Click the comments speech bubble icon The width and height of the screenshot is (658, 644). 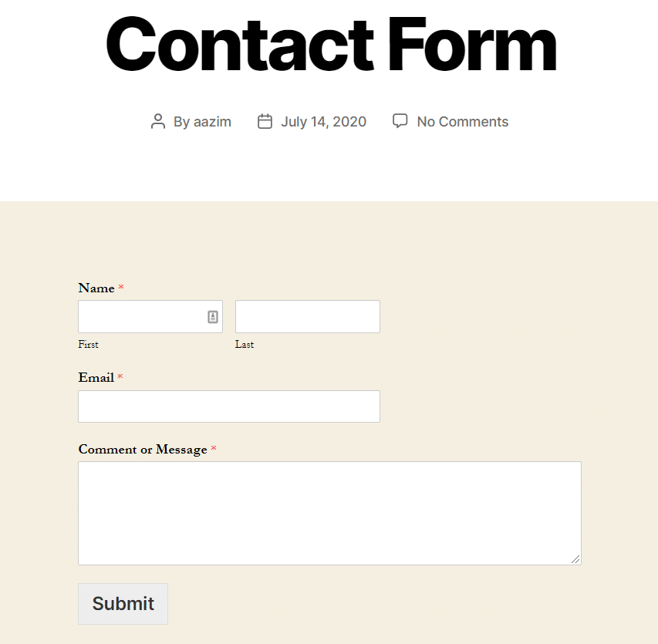(x=400, y=121)
